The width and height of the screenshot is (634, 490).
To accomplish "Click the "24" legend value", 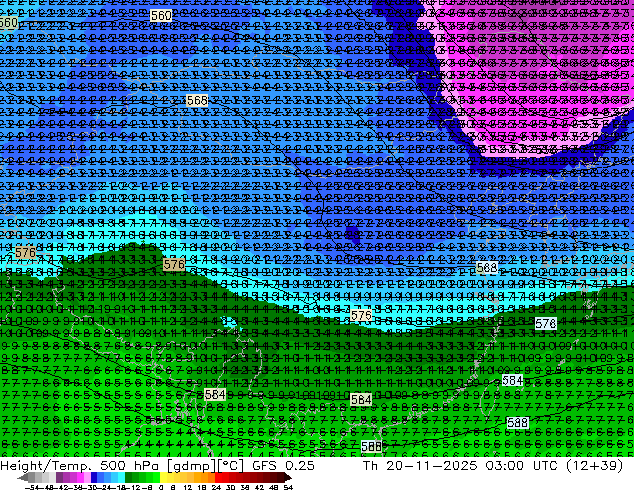I will 216,487.
